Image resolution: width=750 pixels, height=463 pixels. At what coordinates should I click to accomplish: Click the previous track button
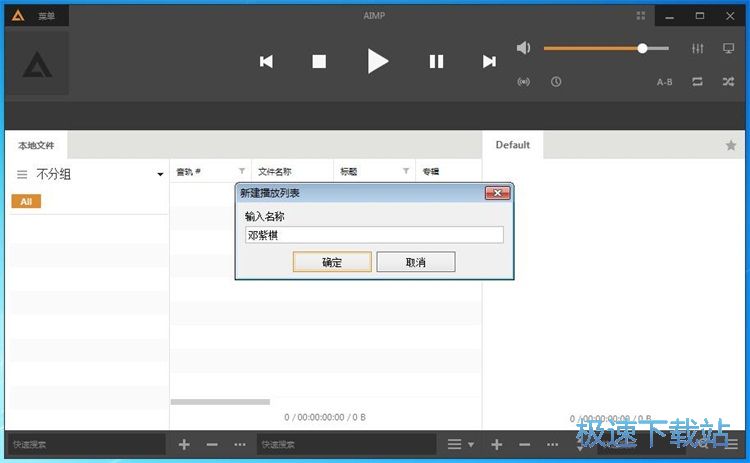[x=266, y=61]
